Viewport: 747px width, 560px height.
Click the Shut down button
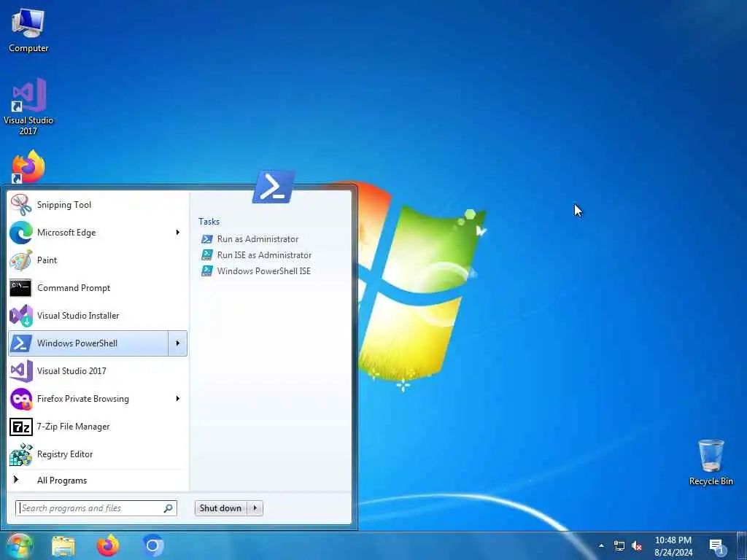point(221,508)
